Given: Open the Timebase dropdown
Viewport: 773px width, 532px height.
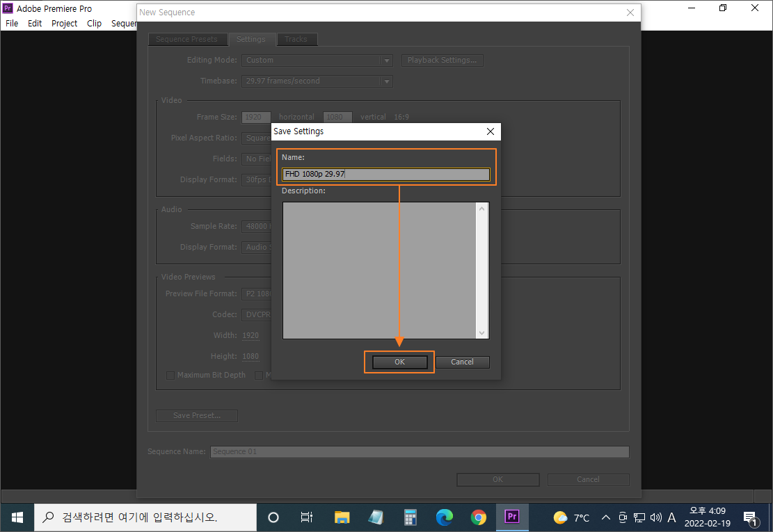Looking at the screenshot, I should [317, 81].
